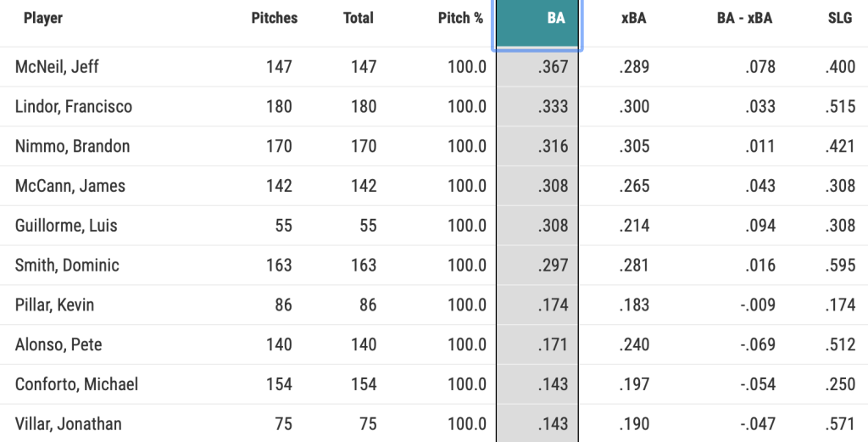
Task: Click Smith, Dominic player name
Action: (67, 266)
